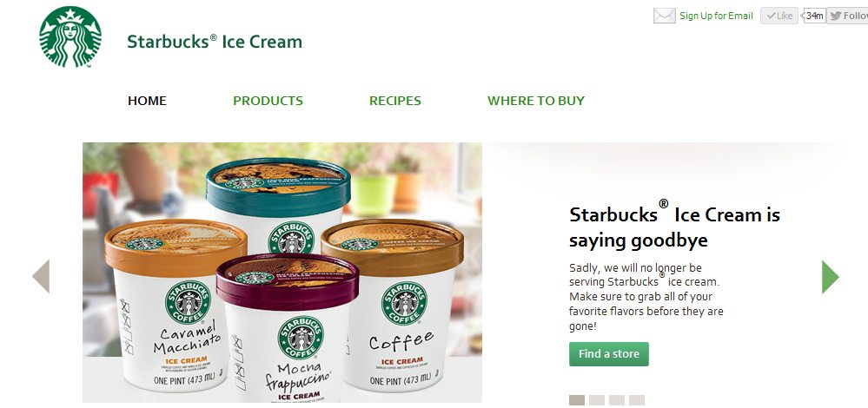
Task: Click the ice cream pints banner image
Action: (x=282, y=273)
